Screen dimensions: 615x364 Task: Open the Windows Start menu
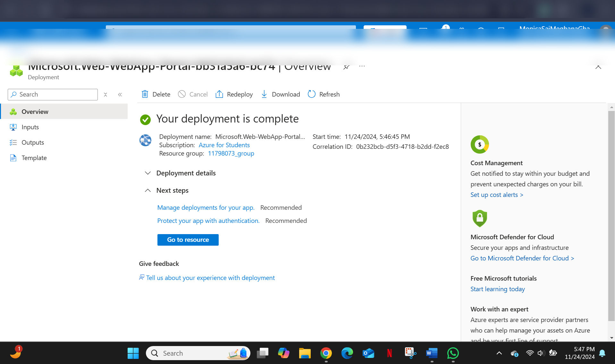[133, 353]
